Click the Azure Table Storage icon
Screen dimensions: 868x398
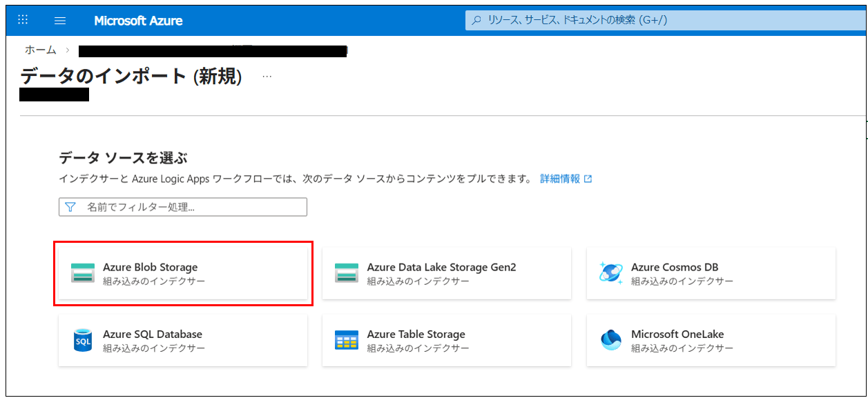[x=347, y=340]
